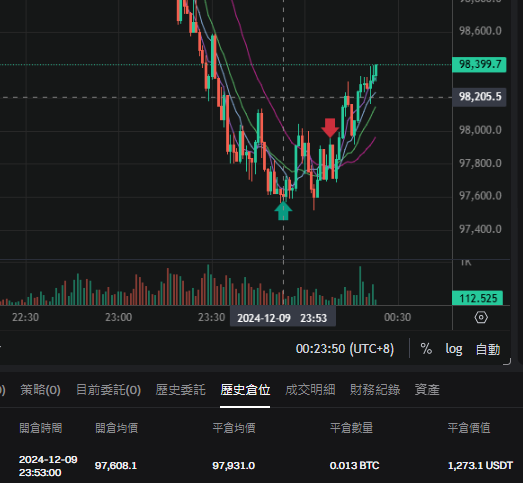Open the 歷史委託 tab
This screenshot has width=523, height=483.
coord(180,390)
